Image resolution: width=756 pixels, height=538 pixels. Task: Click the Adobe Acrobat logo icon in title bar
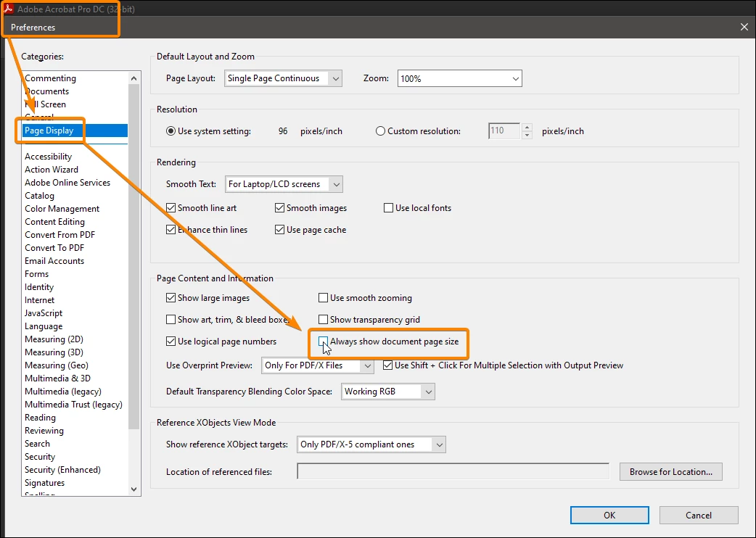(x=8, y=8)
